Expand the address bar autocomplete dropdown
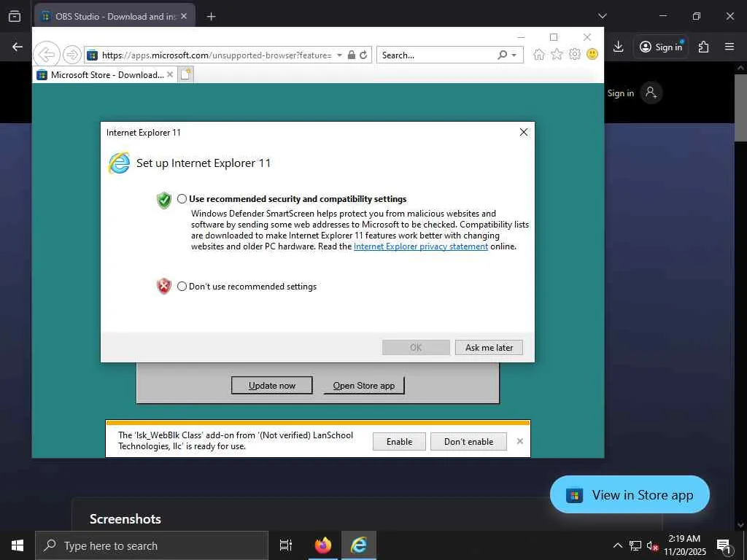The image size is (747, 560). click(339, 55)
